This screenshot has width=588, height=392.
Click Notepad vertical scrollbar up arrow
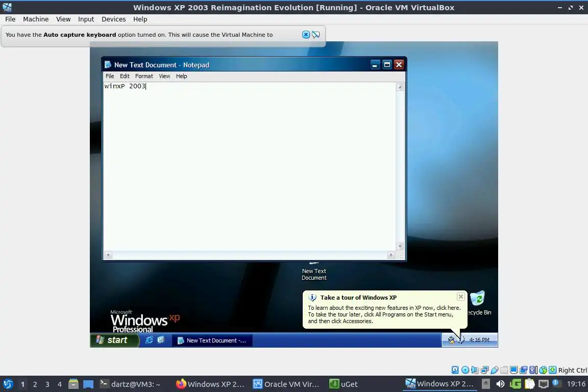pyautogui.click(x=400, y=87)
